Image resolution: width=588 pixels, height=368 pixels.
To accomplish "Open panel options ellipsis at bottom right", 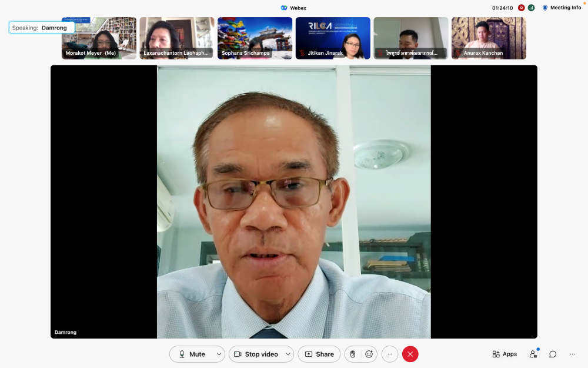I will pos(572,354).
